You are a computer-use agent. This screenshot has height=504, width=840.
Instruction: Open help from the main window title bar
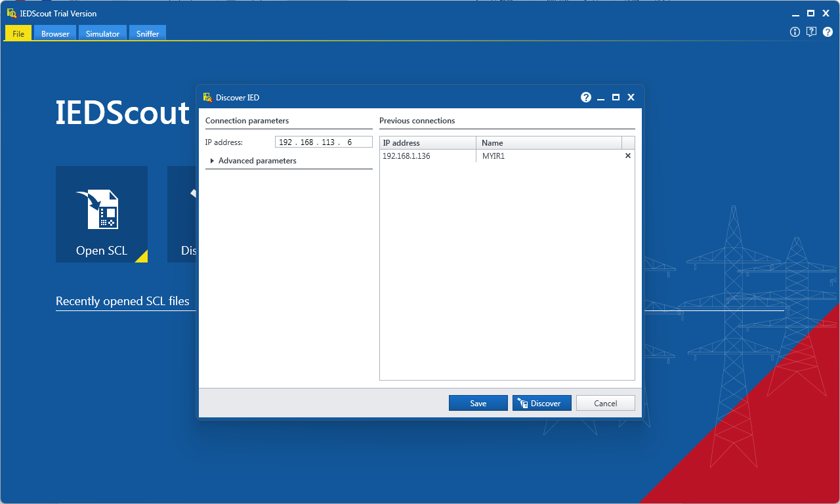click(828, 31)
